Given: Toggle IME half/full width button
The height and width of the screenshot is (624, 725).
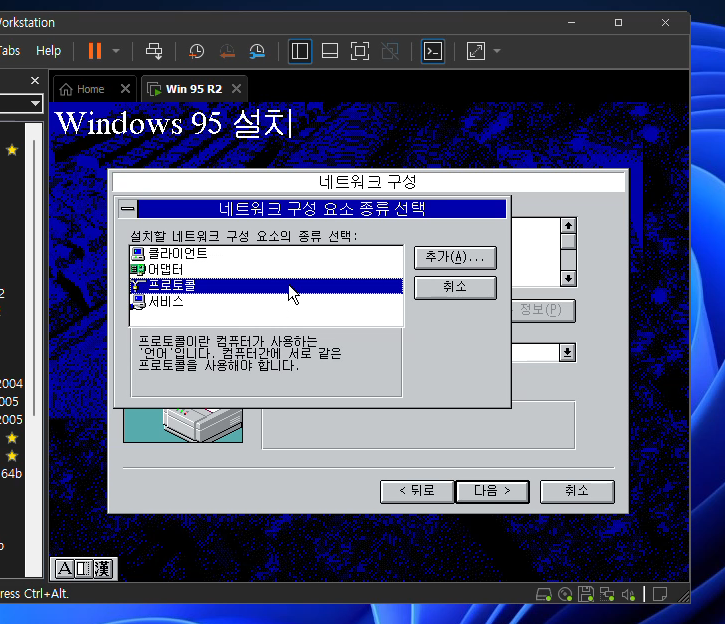Looking at the screenshot, I should pyautogui.click(x=84, y=569).
